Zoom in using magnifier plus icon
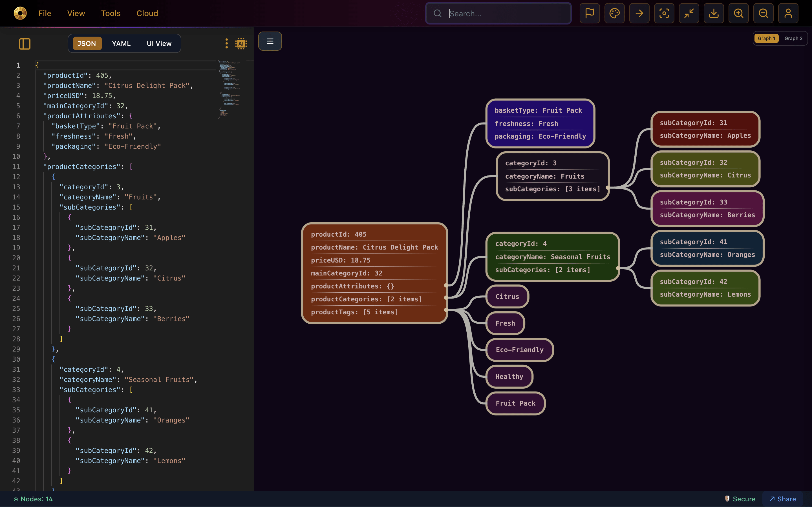The width and height of the screenshot is (812, 507). click(x=738, y=14)
